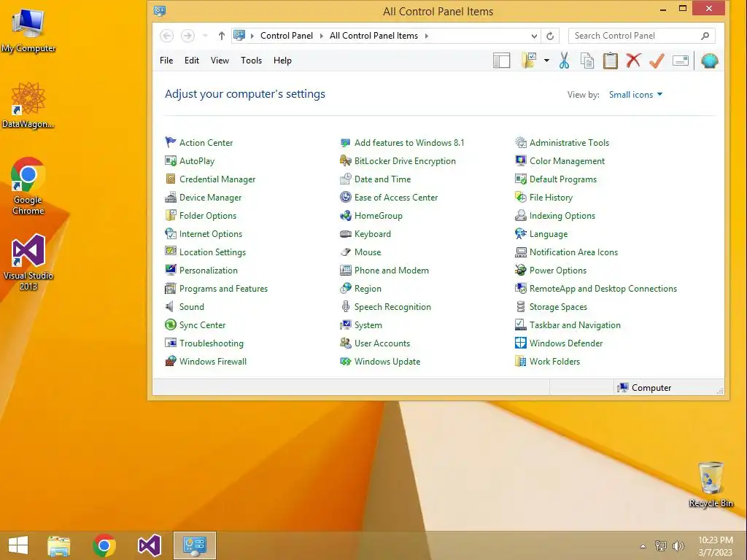Open the Troubleshooting link

(211, 343)
